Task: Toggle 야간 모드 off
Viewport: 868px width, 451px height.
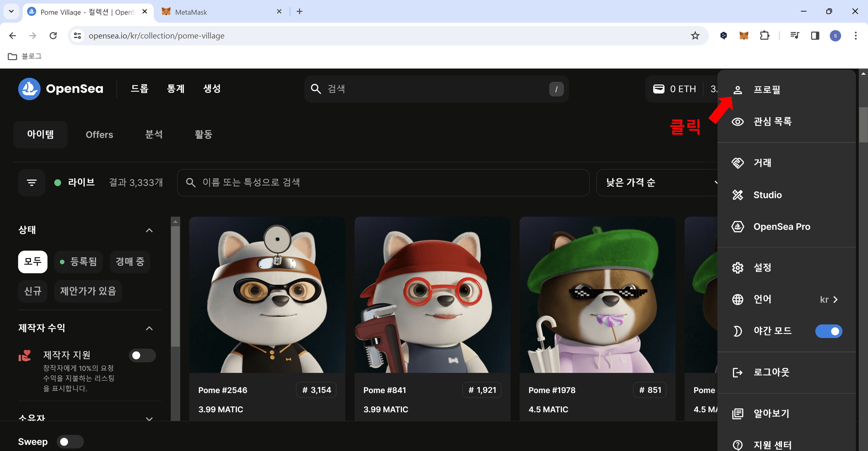Action: [829, 331]
